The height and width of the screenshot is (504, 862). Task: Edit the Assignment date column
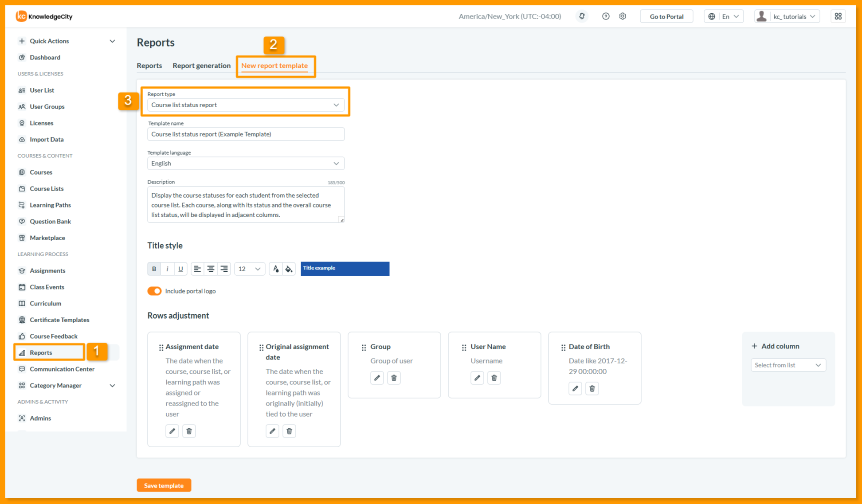(172, 431)
